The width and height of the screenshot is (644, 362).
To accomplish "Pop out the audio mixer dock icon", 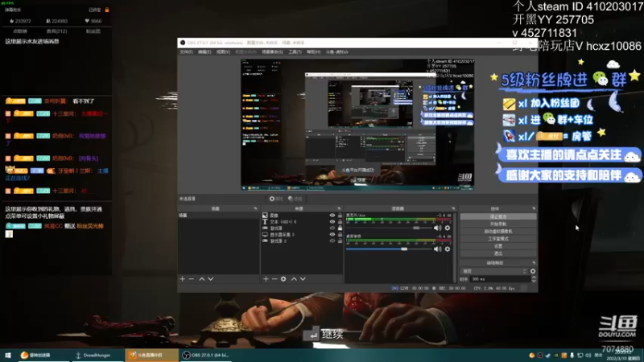I will pos(453,208).
